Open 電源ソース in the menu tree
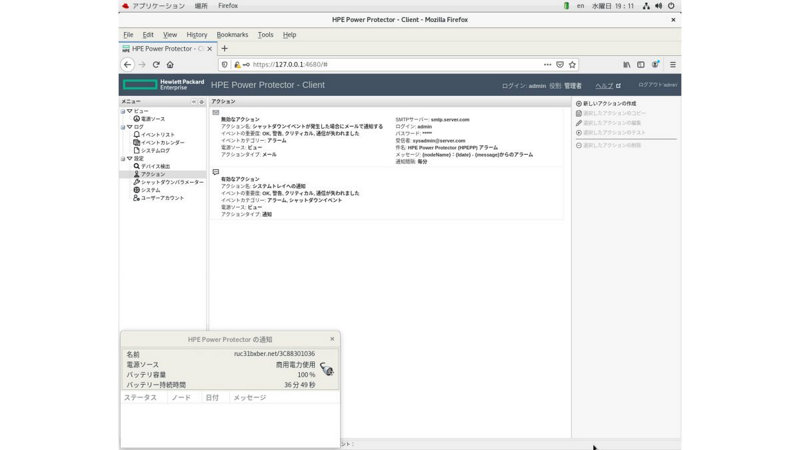 pos(153,119)
